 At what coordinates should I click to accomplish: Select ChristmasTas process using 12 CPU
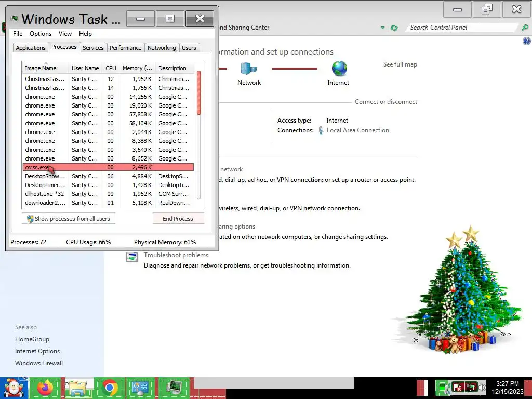108,79
